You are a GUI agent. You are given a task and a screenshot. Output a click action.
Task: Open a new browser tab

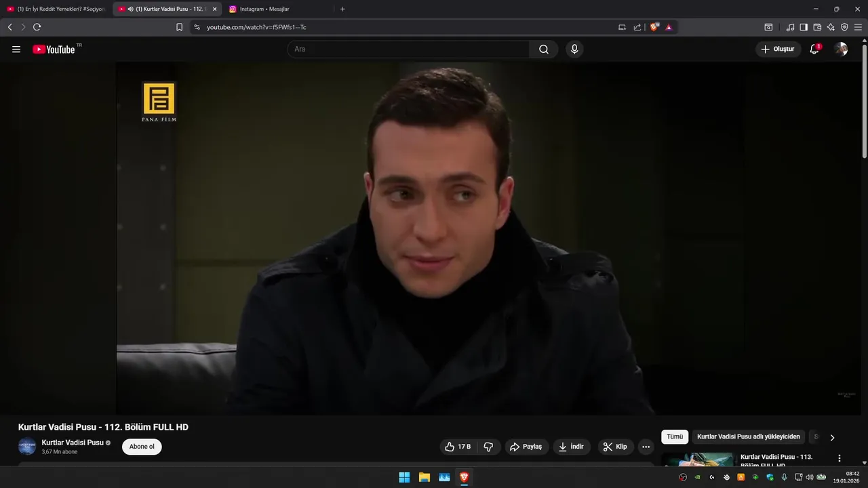pyautogui.click(x=342, y=9)
